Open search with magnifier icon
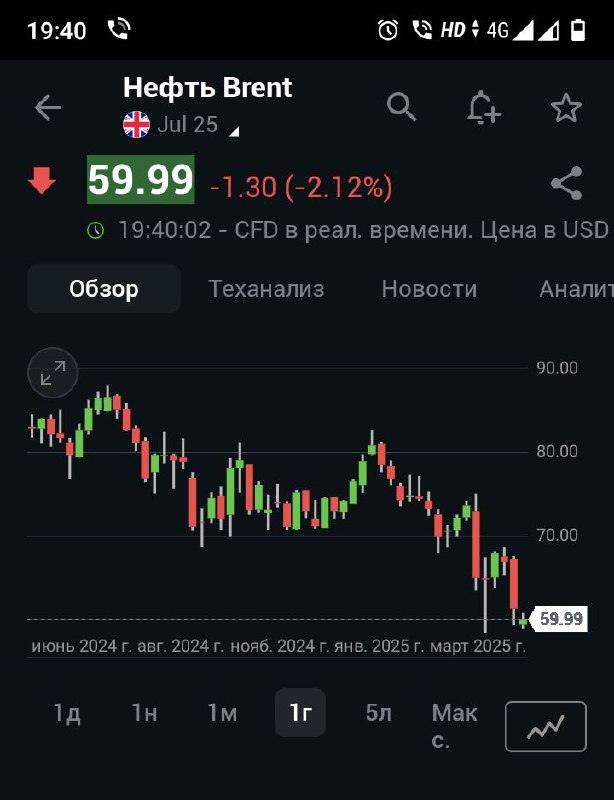The width and height of the screenshot is (614, 800). (401, 107)
